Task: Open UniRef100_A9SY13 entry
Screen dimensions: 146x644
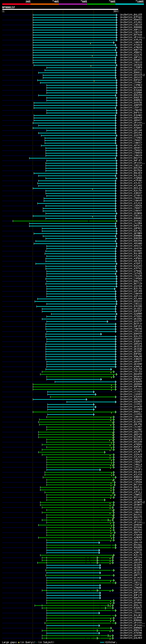Action: (x=131, y=520)
